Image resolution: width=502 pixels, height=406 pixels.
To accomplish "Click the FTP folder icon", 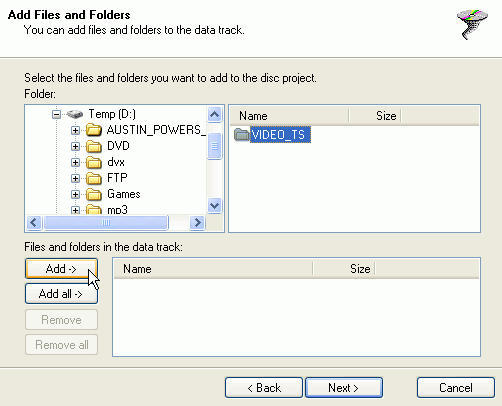I will pos(94,178).
